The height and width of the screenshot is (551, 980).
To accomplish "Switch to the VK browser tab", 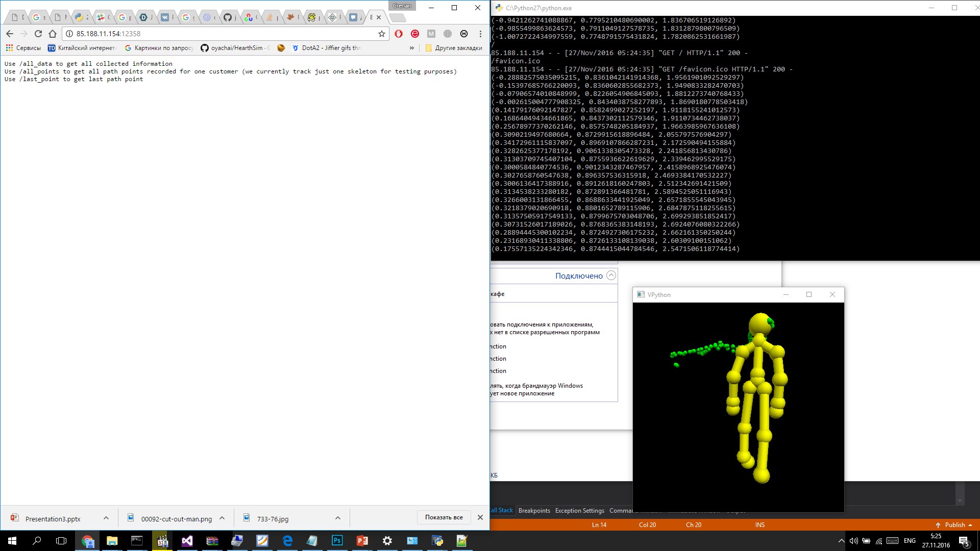I will pyautogui.click(x=165, y=17).
